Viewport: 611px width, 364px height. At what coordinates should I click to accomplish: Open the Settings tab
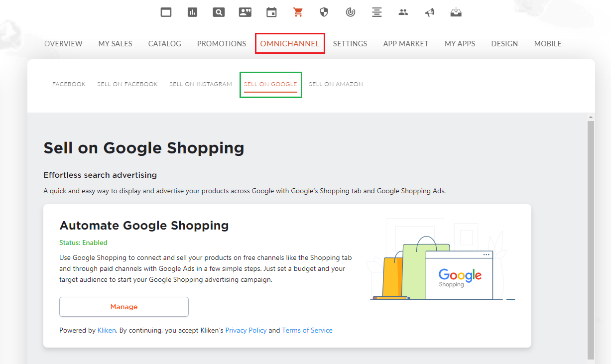tap(350, 44)
